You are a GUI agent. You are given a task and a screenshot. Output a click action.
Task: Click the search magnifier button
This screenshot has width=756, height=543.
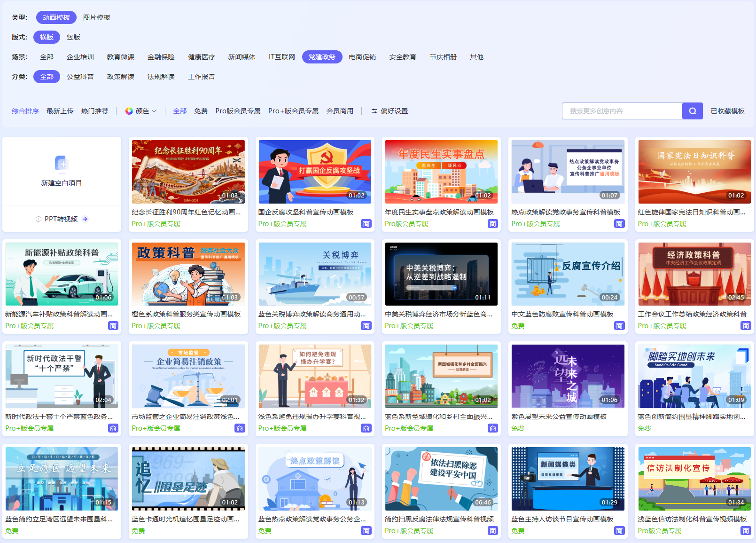pyautogui.click(x=693, y=111)
